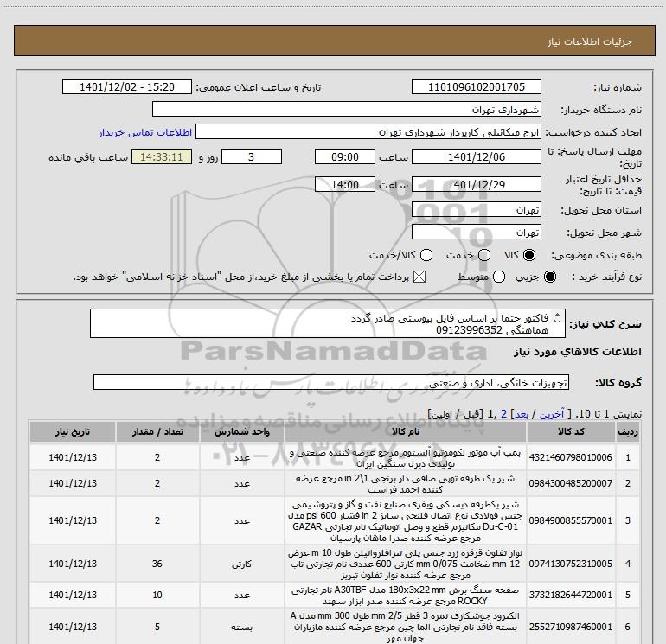The height and width of the screenshot is (644, 666).
Task: Click the response deadline 1401/12/06 field
Action: 476,156
